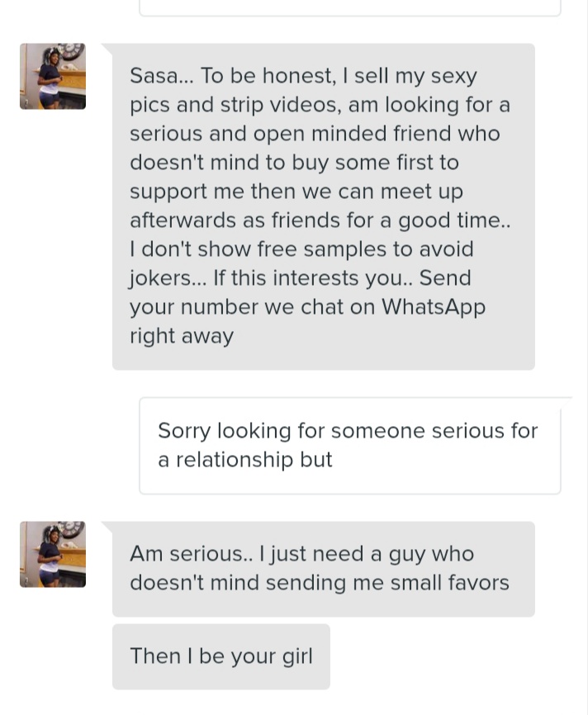Click the word "WhatsApp" in the long message
The image size is (588, 715).
click(434, 307)
